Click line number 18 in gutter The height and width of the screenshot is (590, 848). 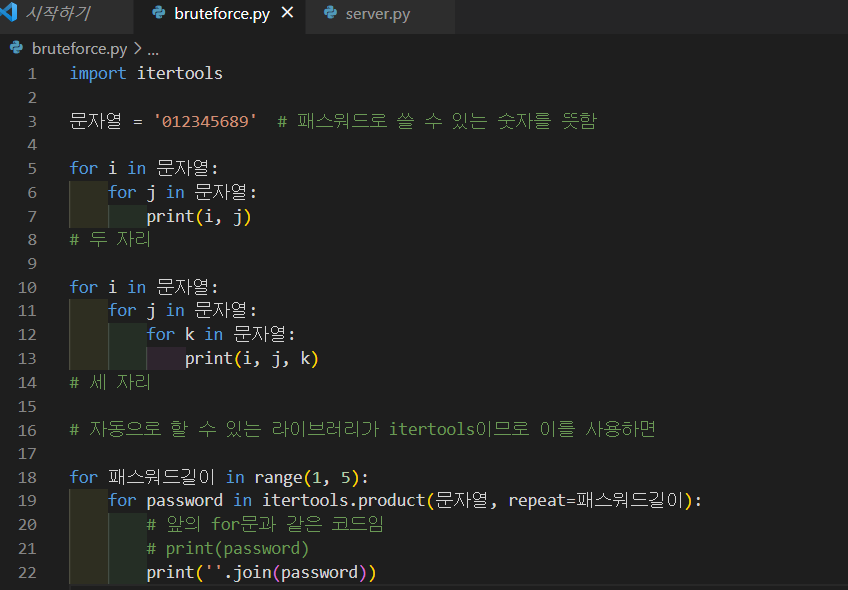point(27,478)
